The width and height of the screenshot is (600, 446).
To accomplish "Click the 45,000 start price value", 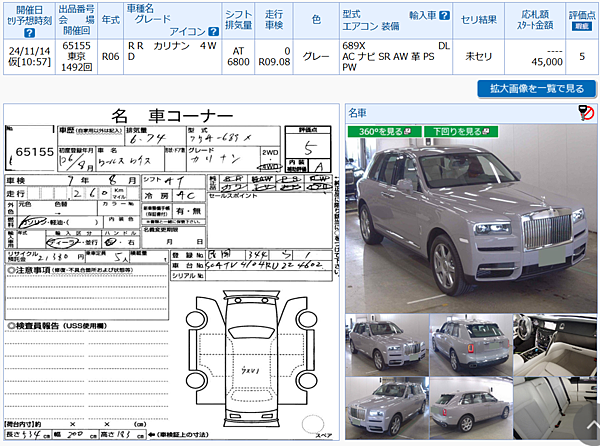I will [547, 62].
